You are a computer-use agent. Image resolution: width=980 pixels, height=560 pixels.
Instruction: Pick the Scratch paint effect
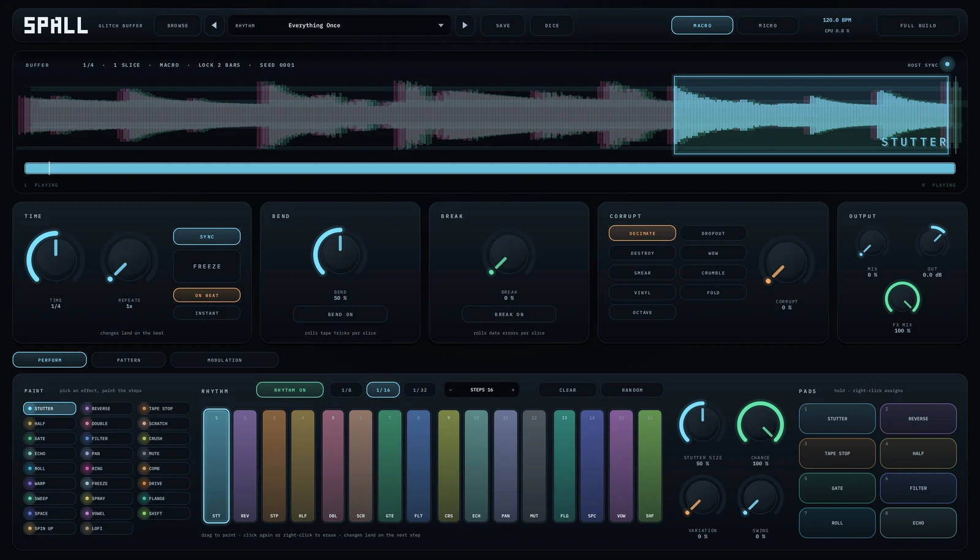pos(164,423)
